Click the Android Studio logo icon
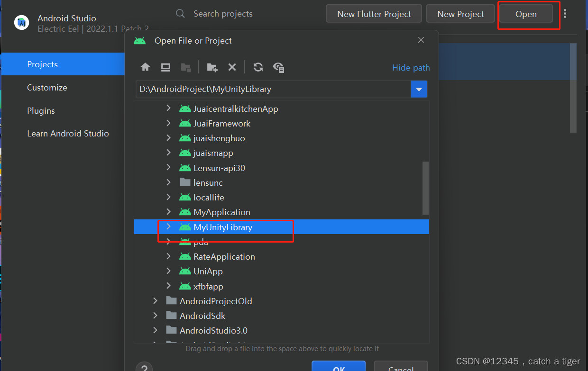Viewport: 588px width, 371px height. pyautogui.click(x=22, y=22)
